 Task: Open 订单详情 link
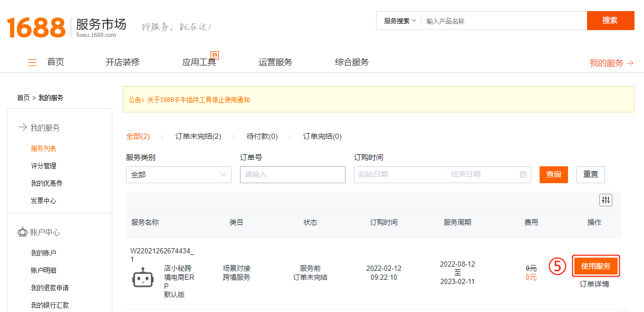point(594,284)
